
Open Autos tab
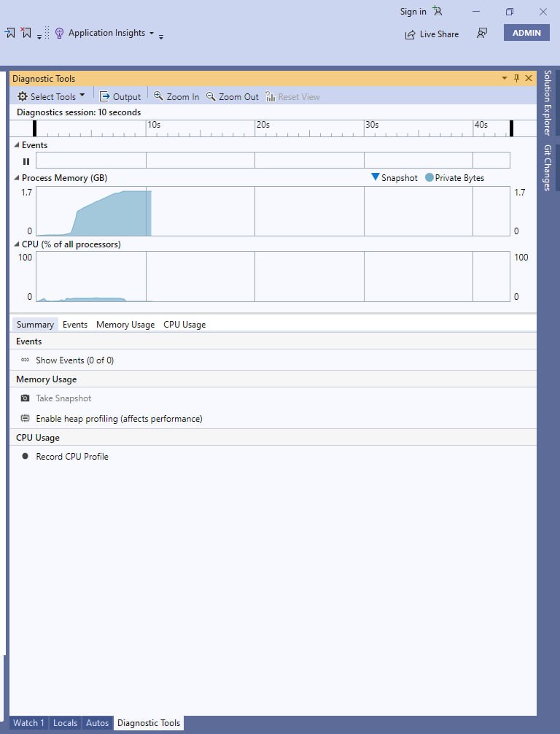(97, 723)
